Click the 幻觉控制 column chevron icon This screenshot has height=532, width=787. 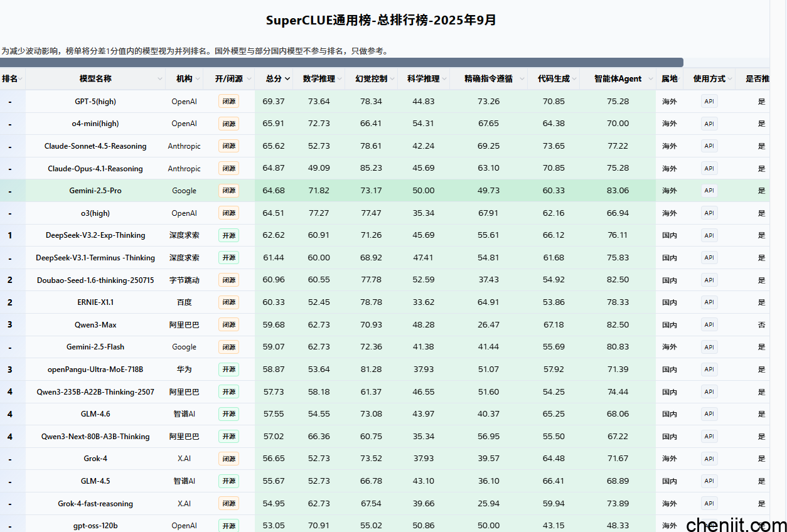tap(392, 79)
